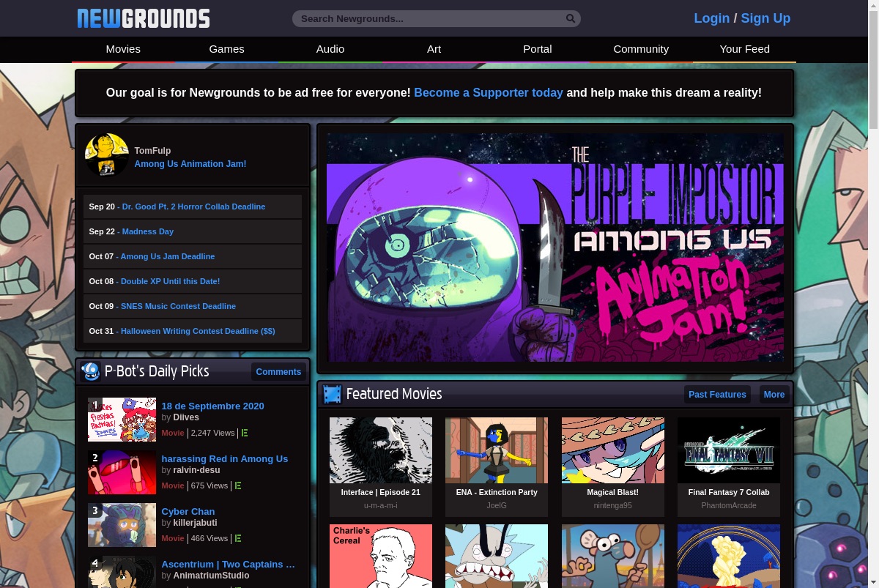Open the Community menu
Viewport: 879px width, 588px height.
coord(641,49)
